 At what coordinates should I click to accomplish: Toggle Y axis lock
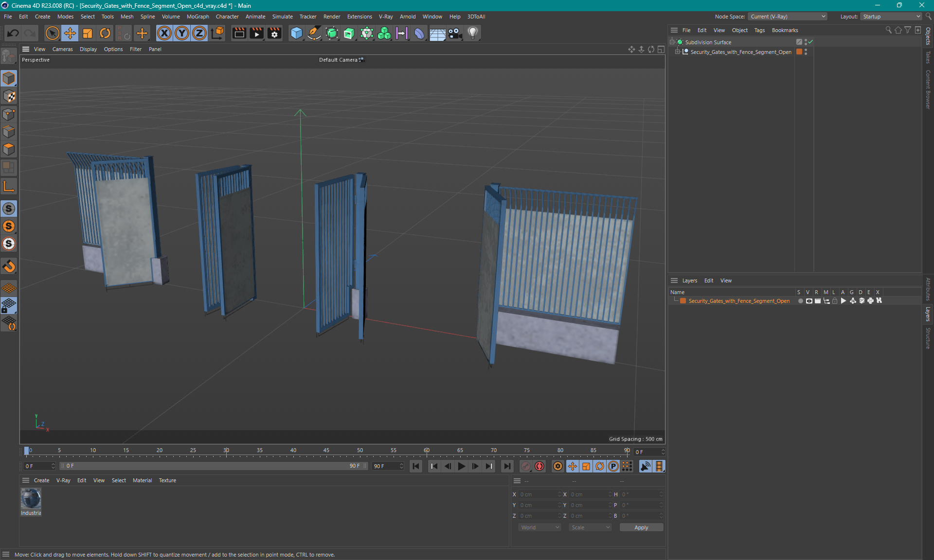click(182, 33)
